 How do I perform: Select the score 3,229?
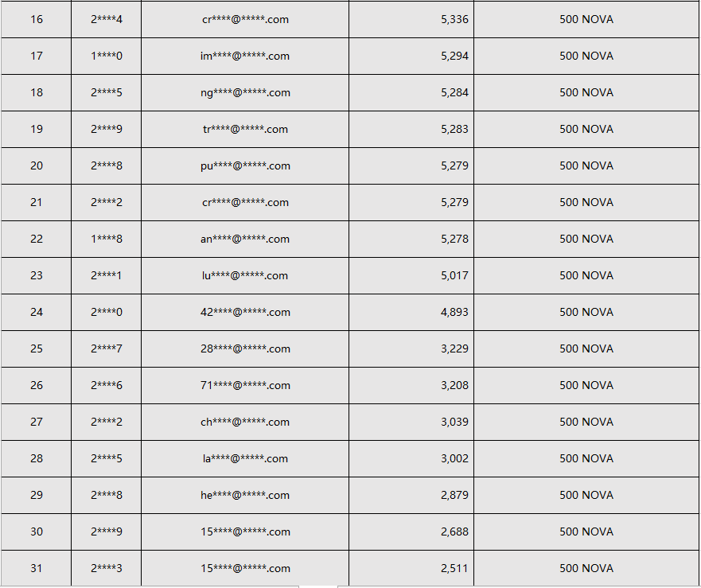tap(454, 349)
